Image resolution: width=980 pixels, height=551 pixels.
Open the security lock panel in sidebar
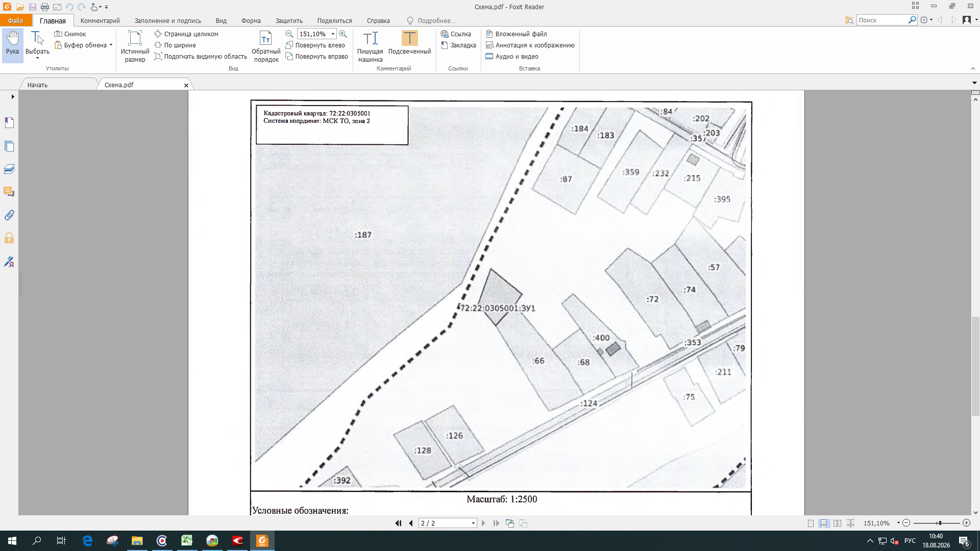click(x=9, y=238)
